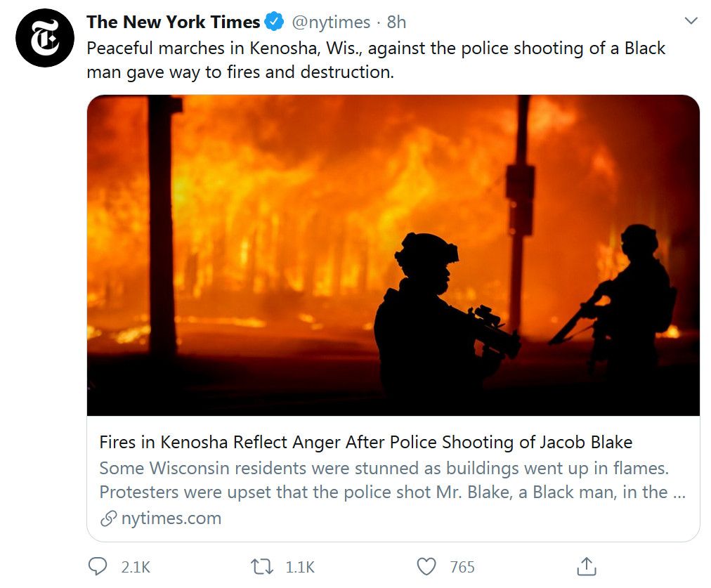
Task: Click the reply speech bubble icon
Action: pyautogui.click(x=98, y=566)
